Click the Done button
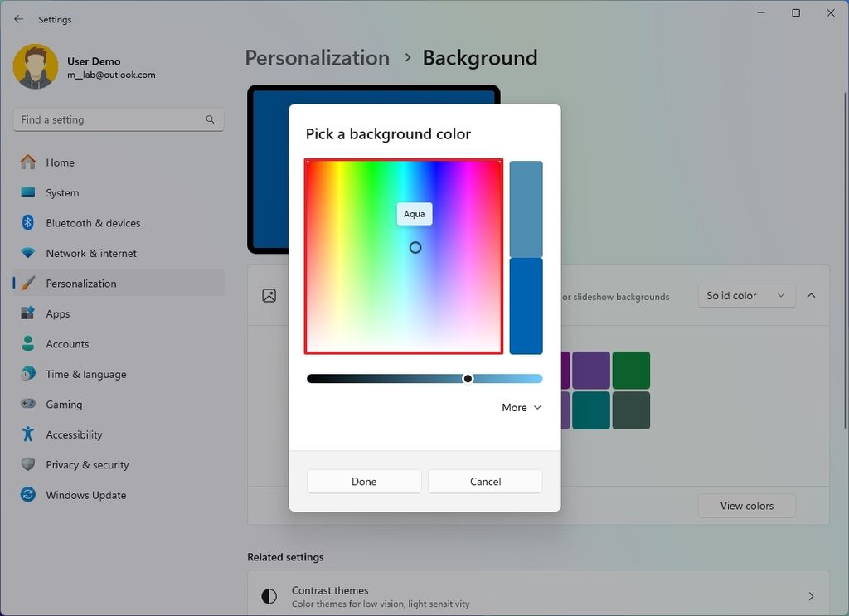 [363, 481]
